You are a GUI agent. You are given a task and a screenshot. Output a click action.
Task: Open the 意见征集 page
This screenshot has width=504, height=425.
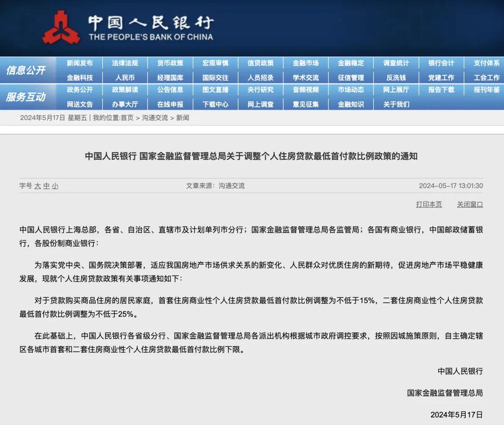[x=306, y=104]
